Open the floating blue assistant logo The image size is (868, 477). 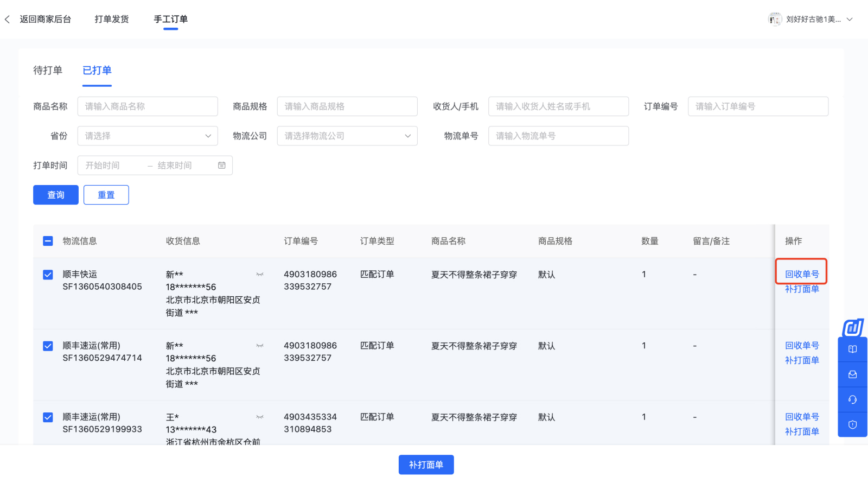tap(853, 327)
